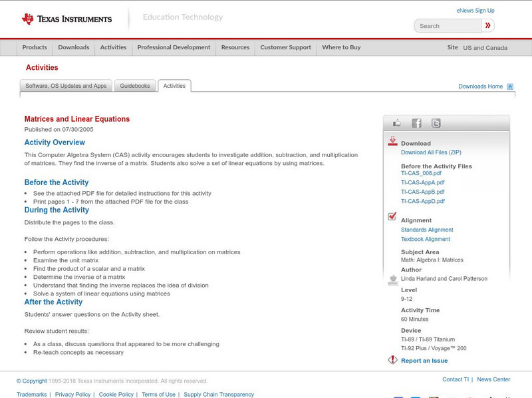Click the TI-92 Plus / Voyage 200 text

coord(434,348)
